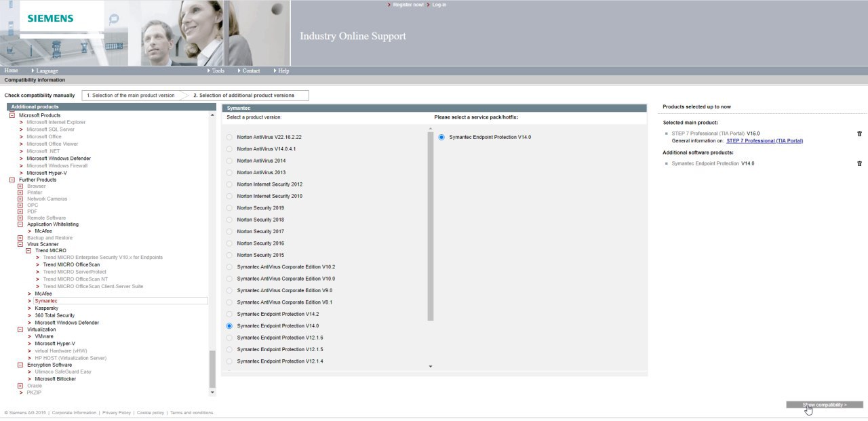This screenshot has width=868, height=421.
Task: Delete STEP 7 Professional main product with trash icon
Action: (859, 134)
